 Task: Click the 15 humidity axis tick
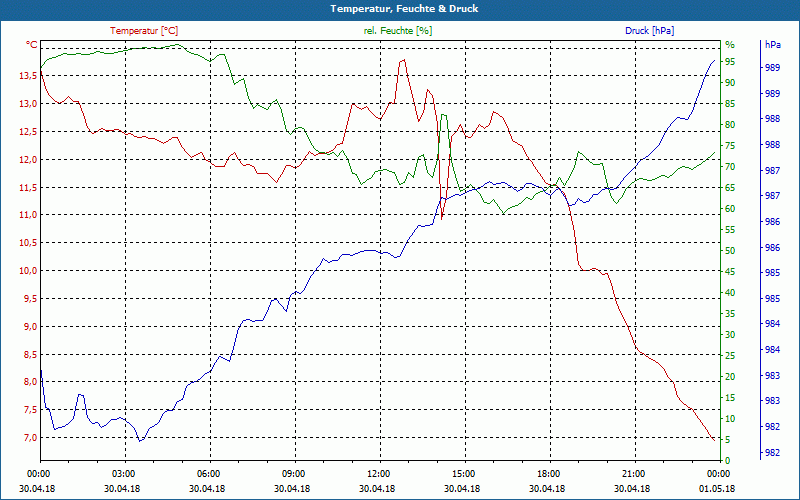tap(730, 398)
